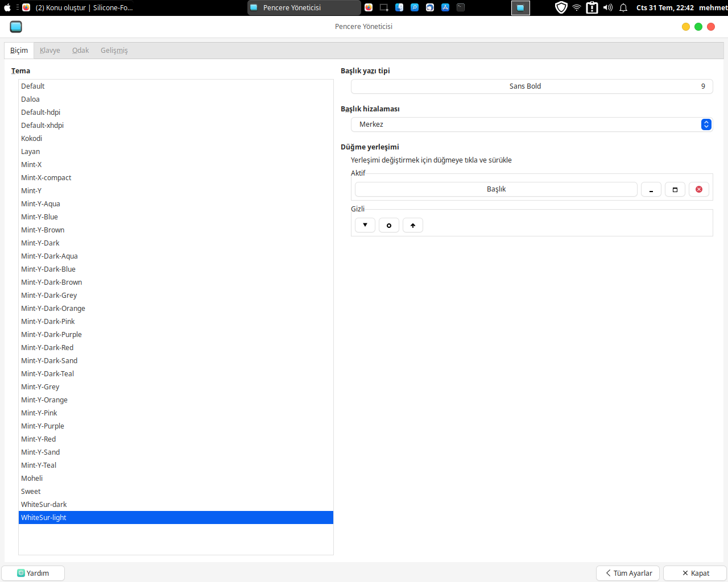728x582 pixels.
Task: Open the Apple logo menu in panel
Action: click(x=7, y=7)
